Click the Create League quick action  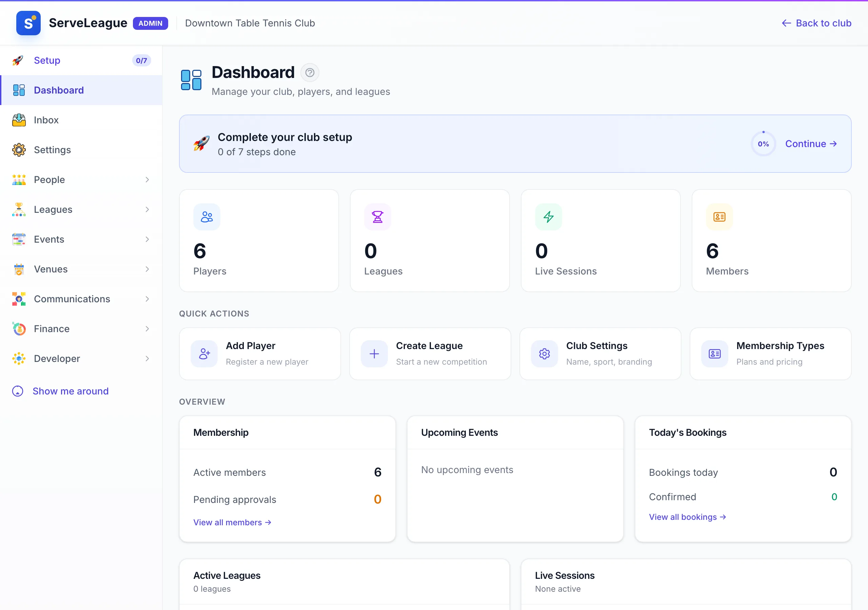[x=430, y=354]
